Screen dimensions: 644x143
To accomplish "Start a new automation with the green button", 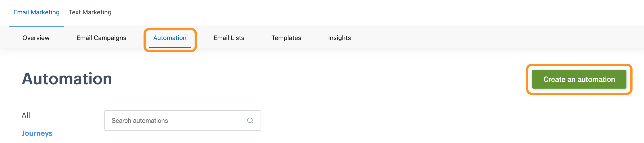I will tap(579, 79).
